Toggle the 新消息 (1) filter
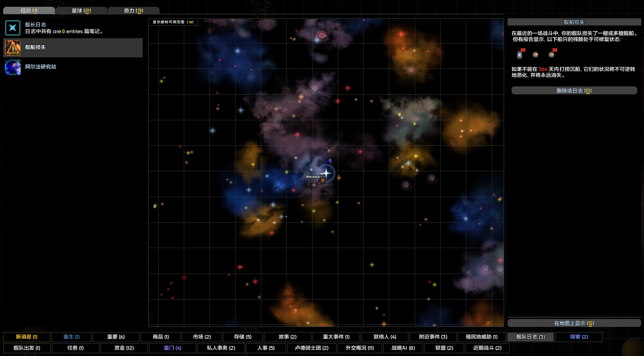The height and width of the screenshot is (356, 644). coord(27,337)
